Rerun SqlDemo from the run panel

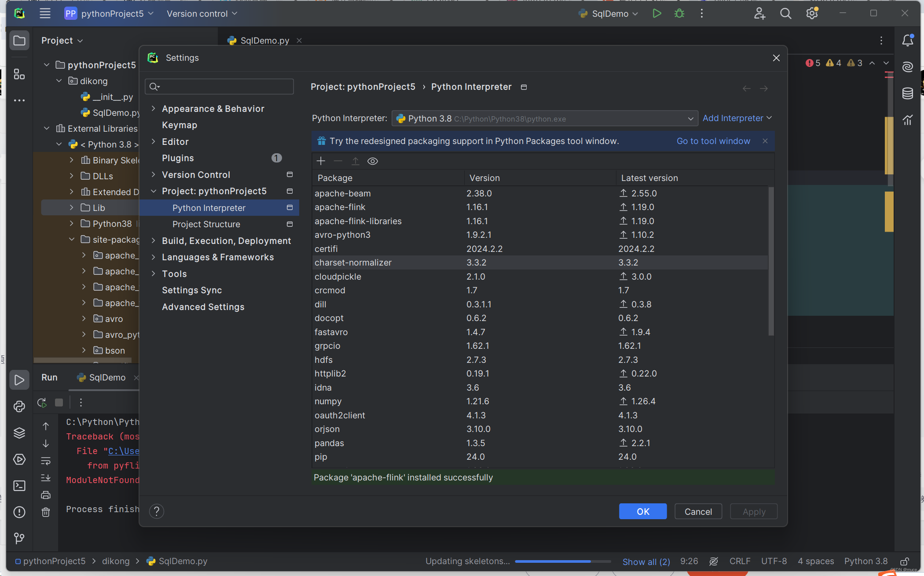tap(42, 402)
